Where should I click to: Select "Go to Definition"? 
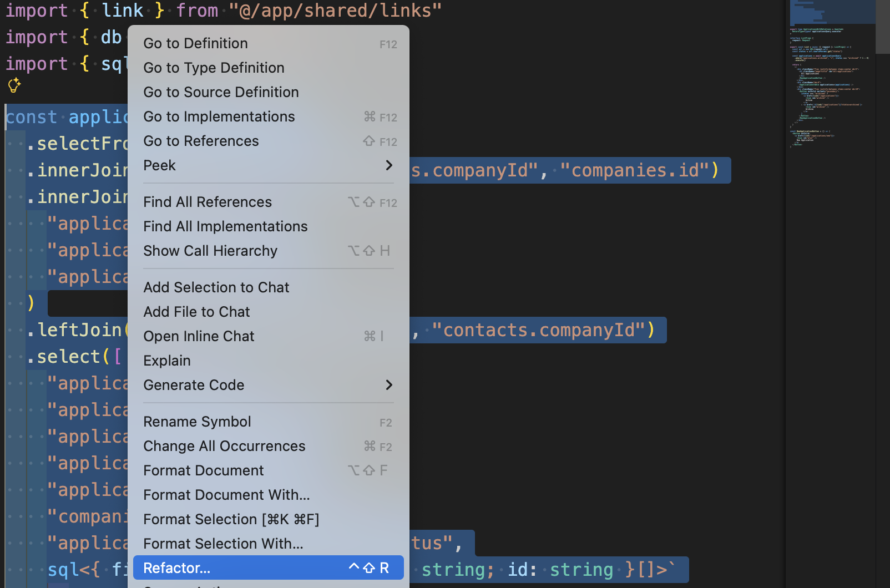click(x=195, y=43)
